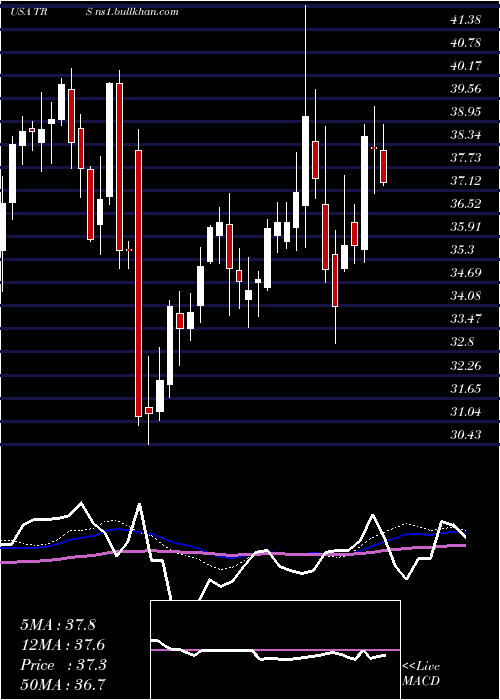
Task: Click the 31.65 price axis label
Action: click(465, 389)
